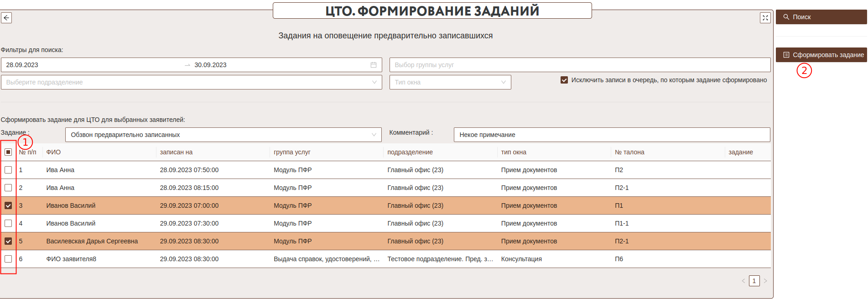Select page 1 in pagination
Image resolution: width=868 pixels, height=300 pixels.
tap(754, 281)
